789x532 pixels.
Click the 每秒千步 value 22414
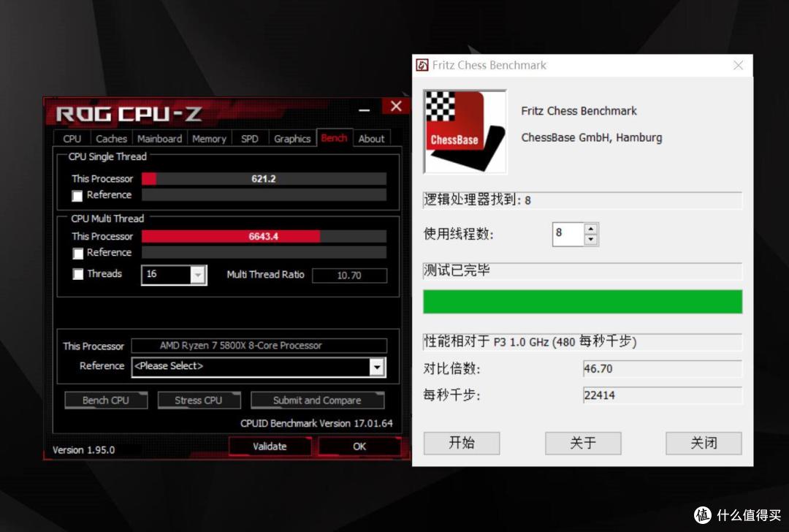[662, 395]
